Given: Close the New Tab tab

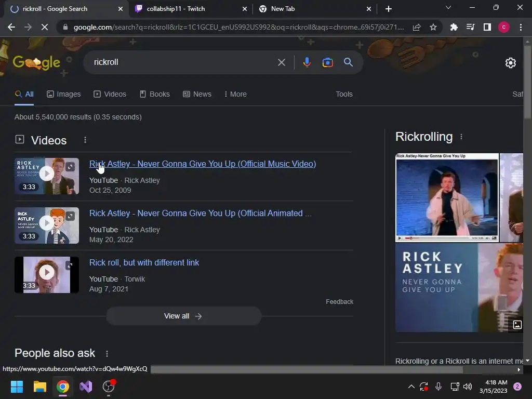Looking at the screenshot, I should coord(369,9).
